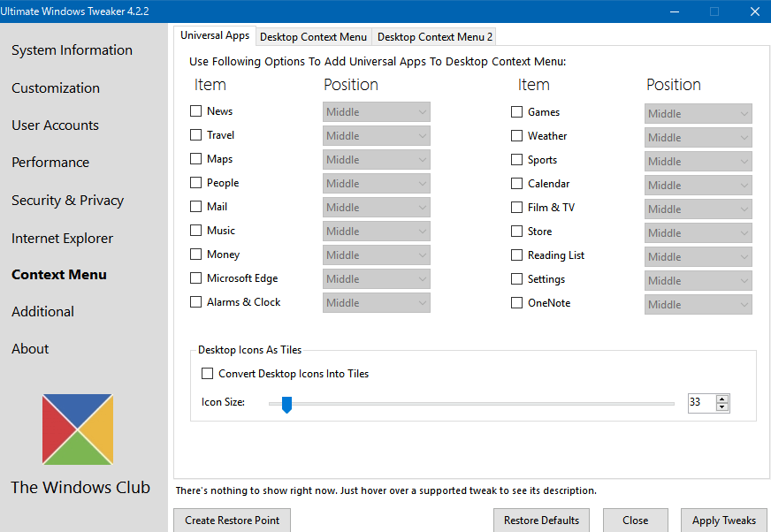The width and height of the screenshot is (771, 532).
Task: Select the Context Menu section
Action: 59,274
